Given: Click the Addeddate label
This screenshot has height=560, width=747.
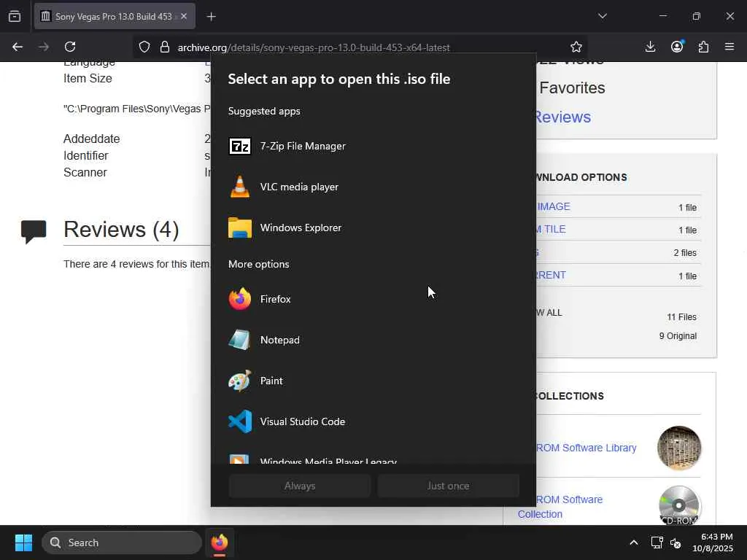Looking at the screenshot, I should 91,139.
